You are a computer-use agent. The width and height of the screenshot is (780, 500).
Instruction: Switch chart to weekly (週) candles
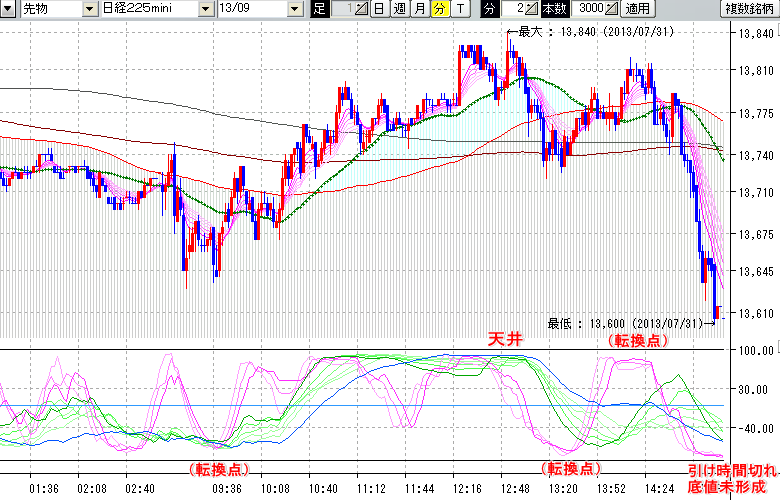coord(399,9)
